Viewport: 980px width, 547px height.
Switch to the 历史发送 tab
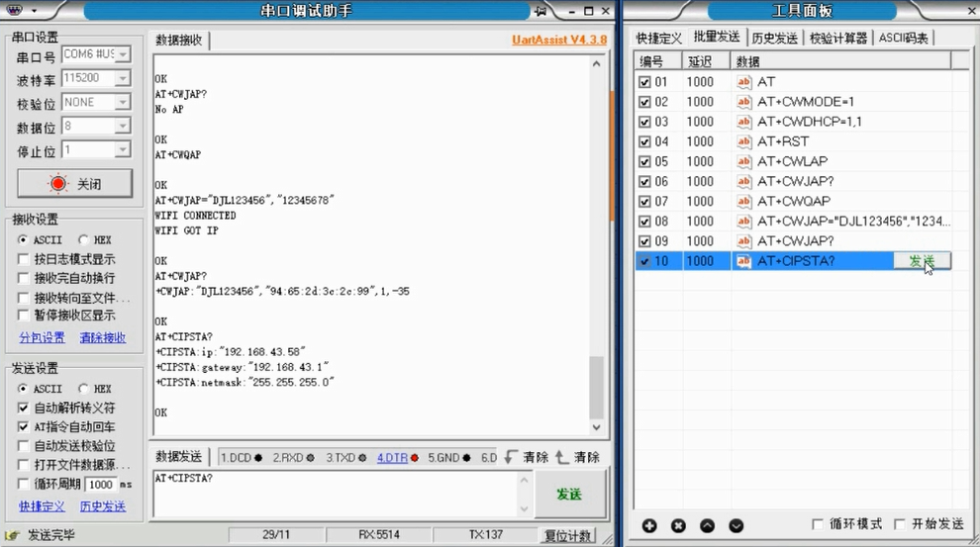pyautogui.click(x=774, y=39)
